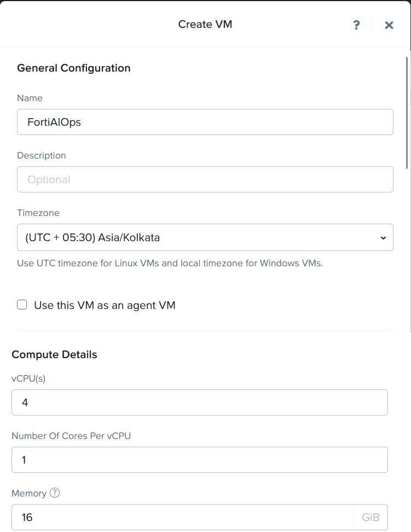Enable the agent VM checkbox
411x532 pixels.
[x=22, y=305]
